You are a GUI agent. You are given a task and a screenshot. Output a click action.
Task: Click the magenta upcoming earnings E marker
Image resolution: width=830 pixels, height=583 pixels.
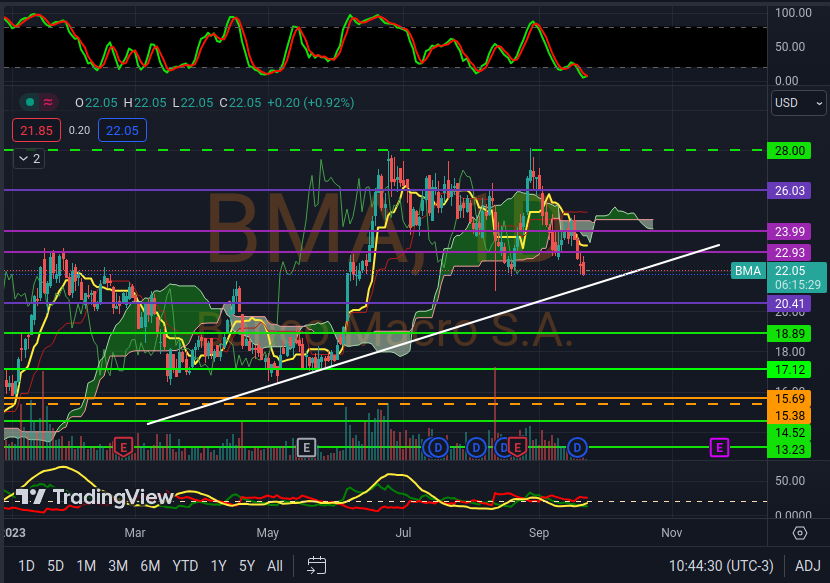tap(719, 447)
